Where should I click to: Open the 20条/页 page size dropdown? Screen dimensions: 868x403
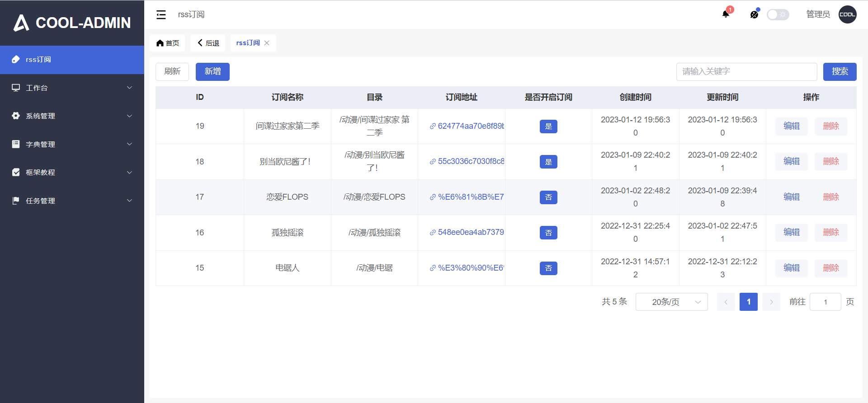point(671,302)
